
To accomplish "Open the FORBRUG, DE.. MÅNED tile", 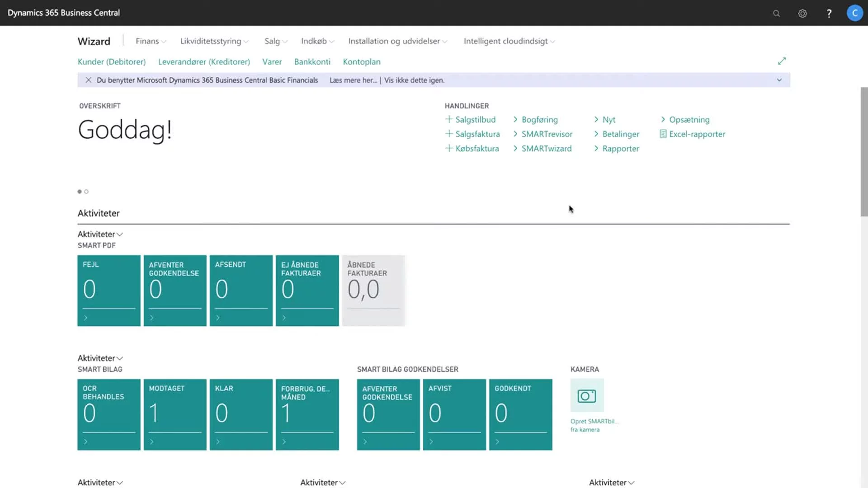I will click(x=307, y=414).
